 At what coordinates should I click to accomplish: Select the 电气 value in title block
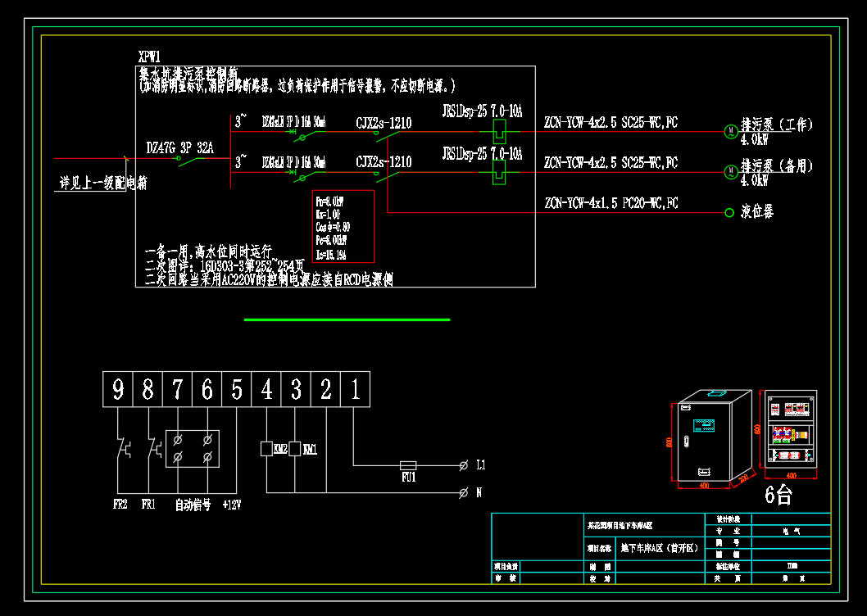[x=792, y=531]
